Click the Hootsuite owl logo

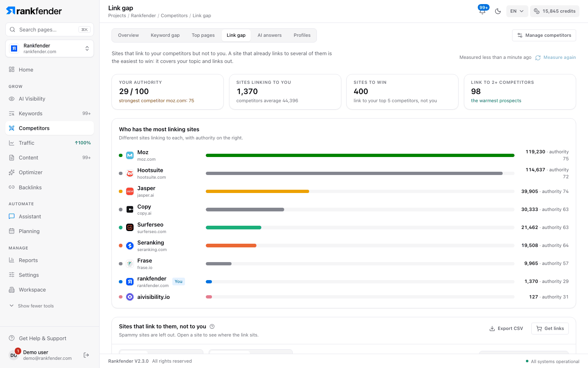[130, 173]
